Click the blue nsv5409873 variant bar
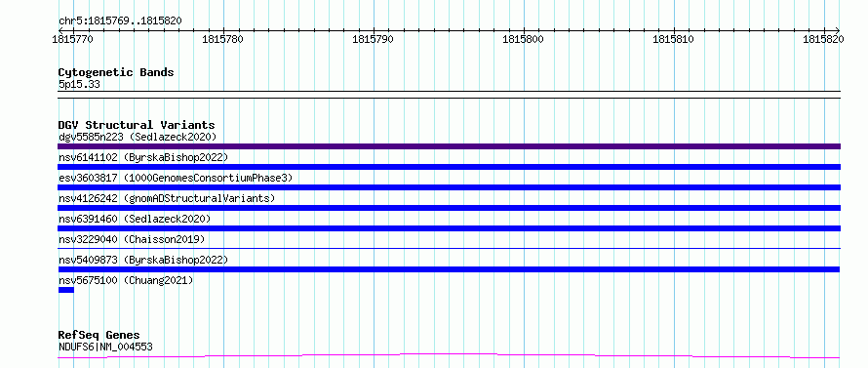This screenshot has height=368, width=868. (449, 269)
